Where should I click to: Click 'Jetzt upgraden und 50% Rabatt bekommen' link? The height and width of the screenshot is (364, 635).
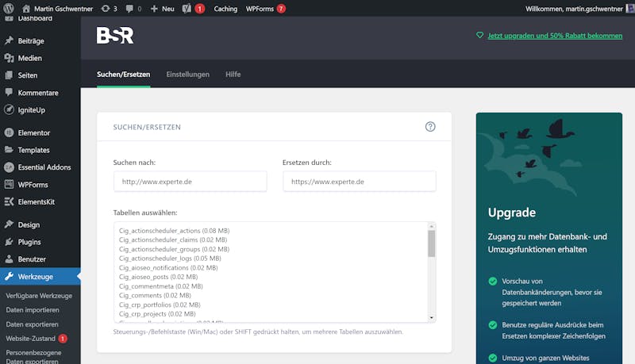(555, 36)
